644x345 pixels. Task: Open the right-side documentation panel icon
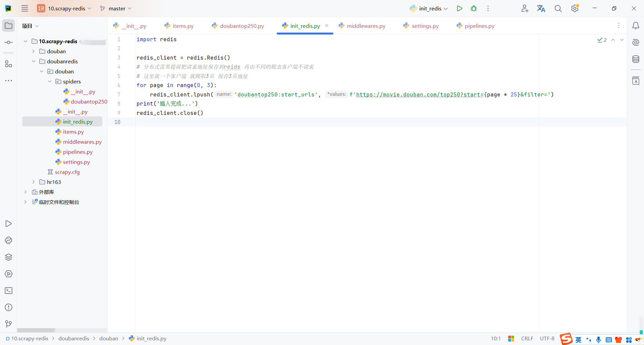[636, 80]
